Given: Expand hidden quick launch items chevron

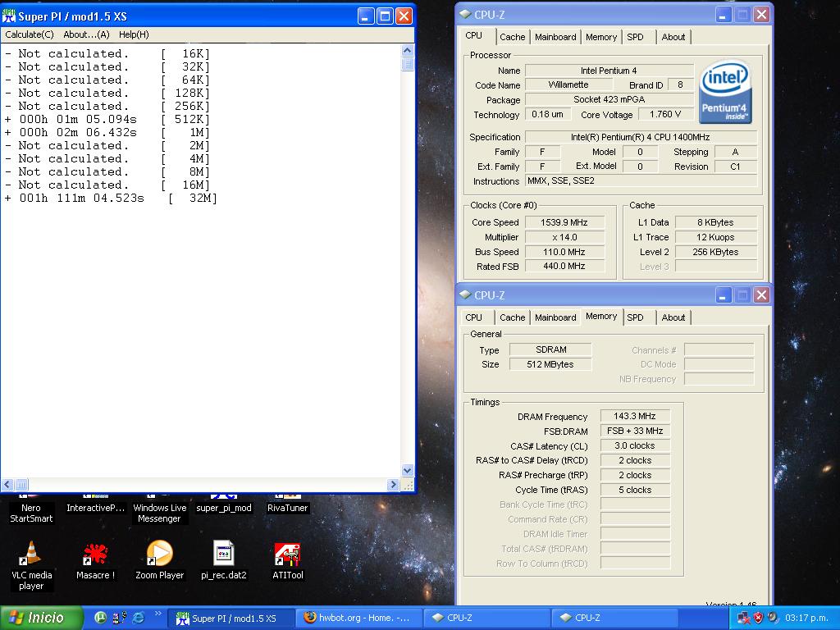Looking at the screenshot, I should pyautogui.click(x=157, y=614).
